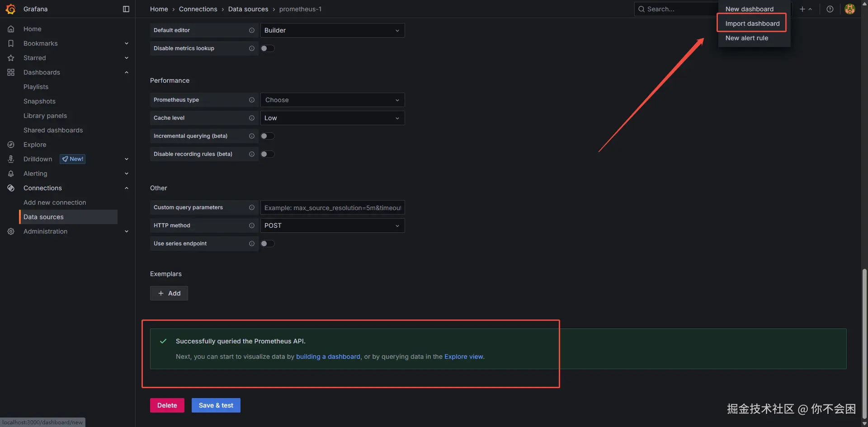The width and height of the screenshot is (868, 427).
Task: Expand the Alerting section chevron
Action: [x=127, y=174]
